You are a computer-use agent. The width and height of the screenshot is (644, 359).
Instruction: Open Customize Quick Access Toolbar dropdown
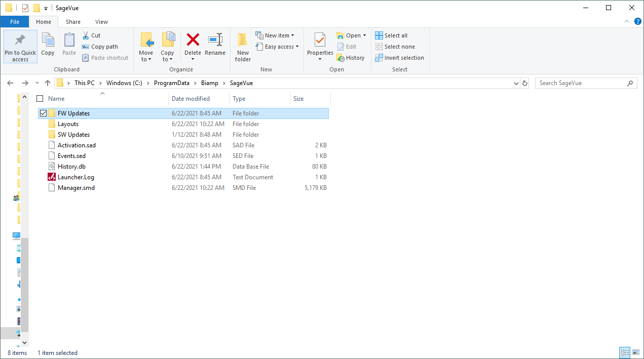pos(46,9)
